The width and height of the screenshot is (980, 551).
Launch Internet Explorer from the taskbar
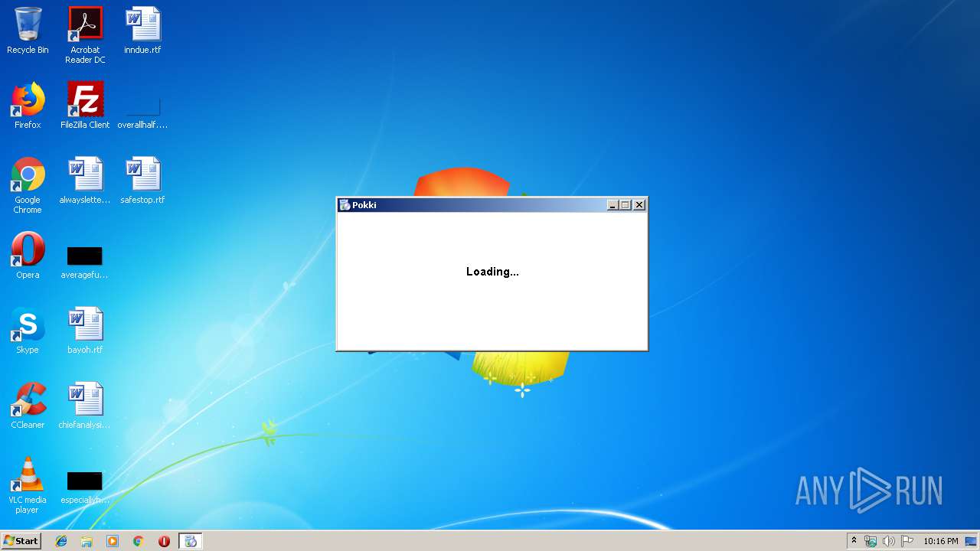61,541
